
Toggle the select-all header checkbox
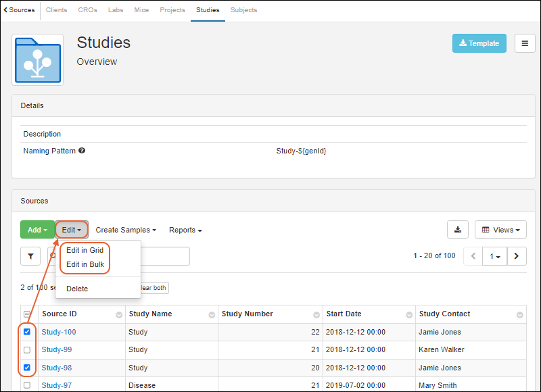(x=27, y=314)
